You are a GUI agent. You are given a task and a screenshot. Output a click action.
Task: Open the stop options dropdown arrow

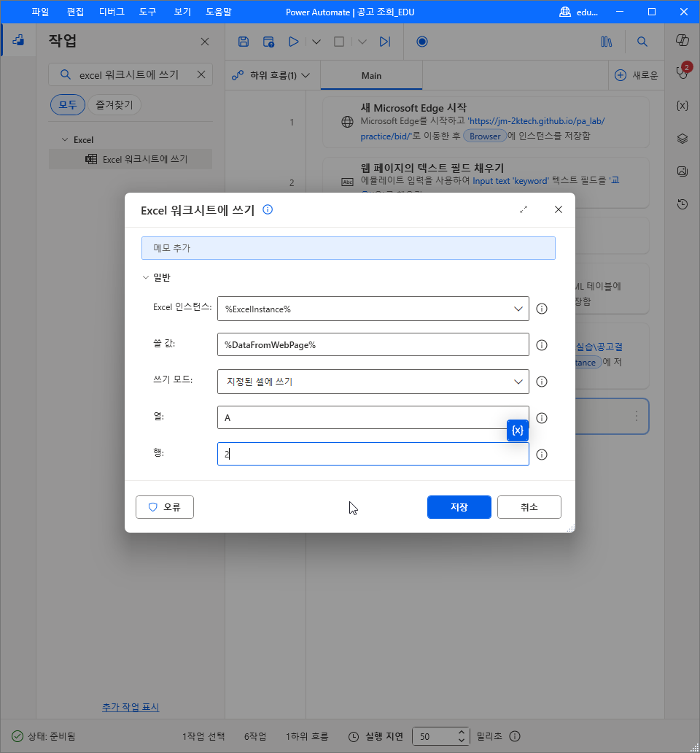[x=362, y=42]
